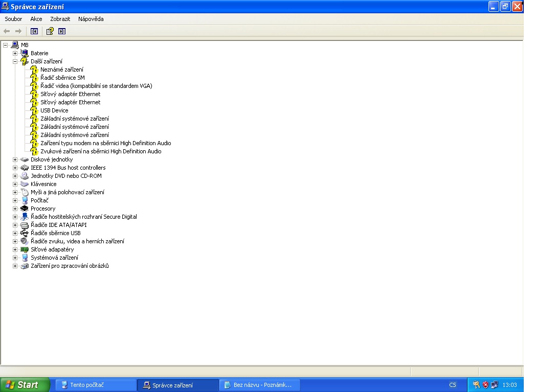
Task: Click the Klávesnice keyboard icon
Action: point(25,184)
